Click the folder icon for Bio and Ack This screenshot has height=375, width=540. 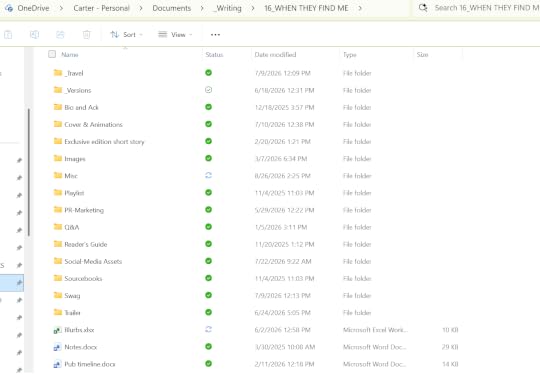pos(58,107)
